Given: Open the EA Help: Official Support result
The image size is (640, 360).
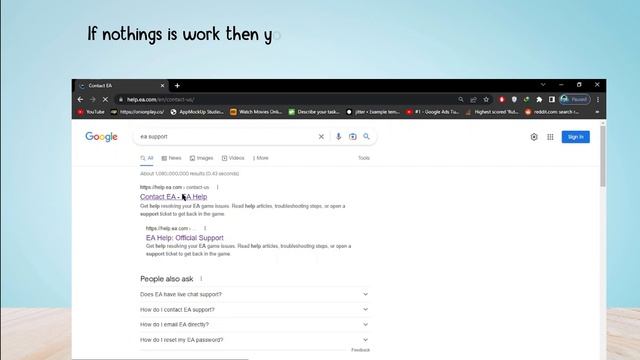Looking at the screenshot, I should click(184, 238).
